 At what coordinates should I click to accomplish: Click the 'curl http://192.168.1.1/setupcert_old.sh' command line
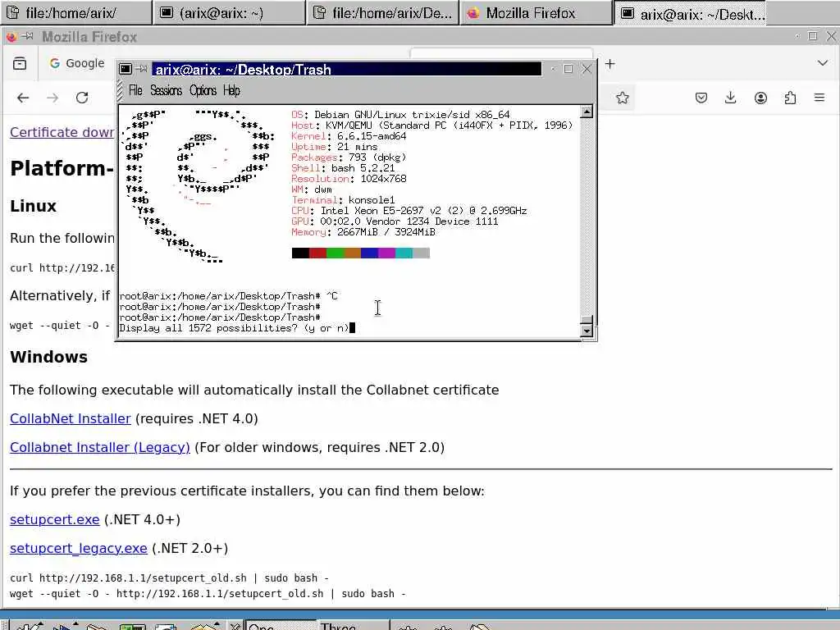tap(169, 578)
